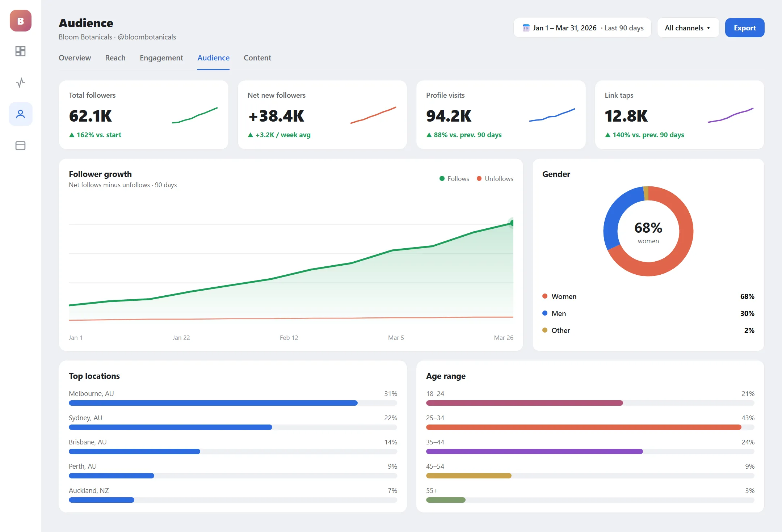Click the Brisbane, AU progress bar
782x532 pixels.
[x=233, y=452]
